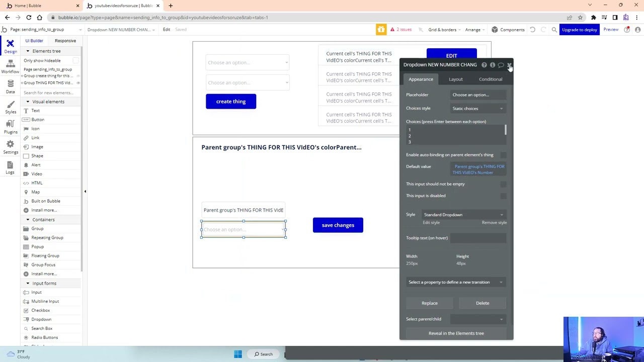The height and width of the screenshot is (362, 644).
Task: Add a Map element from palette
Action: [x=35, y=192]
